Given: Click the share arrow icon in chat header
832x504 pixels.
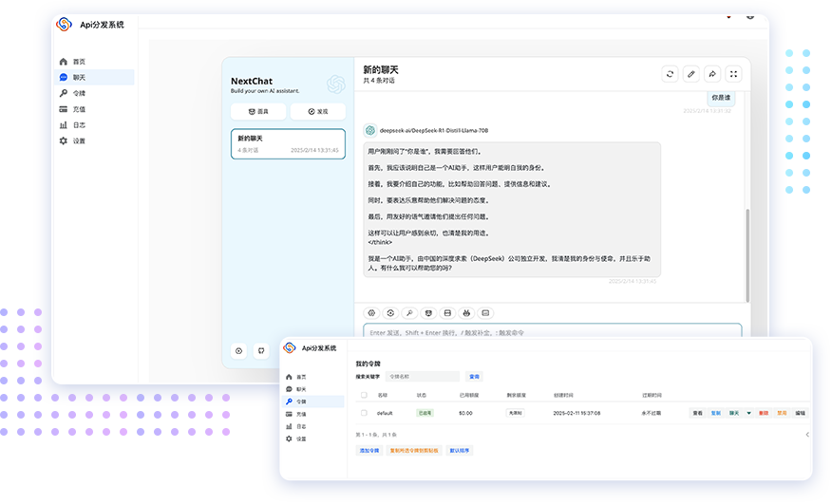Looking at the screenshot, I should pyautogui.click(x=712, y=73).
